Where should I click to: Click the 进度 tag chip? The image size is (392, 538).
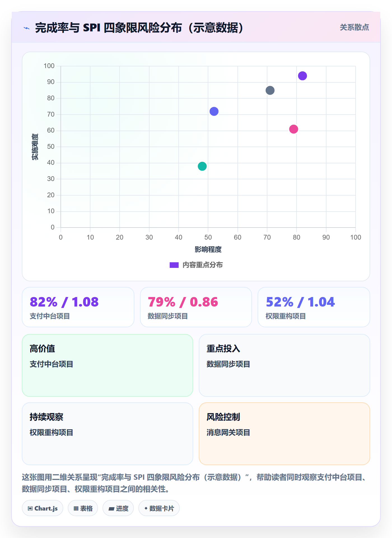click(118, 508)
